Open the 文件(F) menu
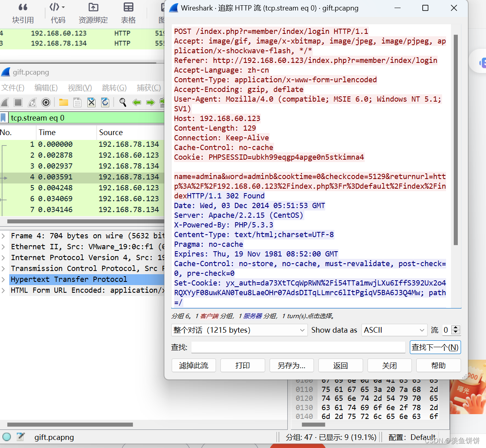 (x=12, y=88)
